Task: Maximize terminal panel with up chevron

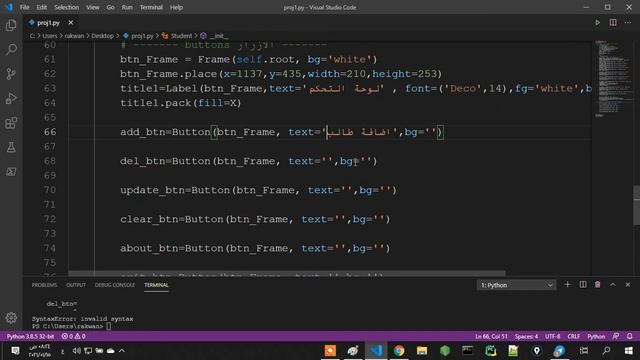Action: tap(613, 284)
